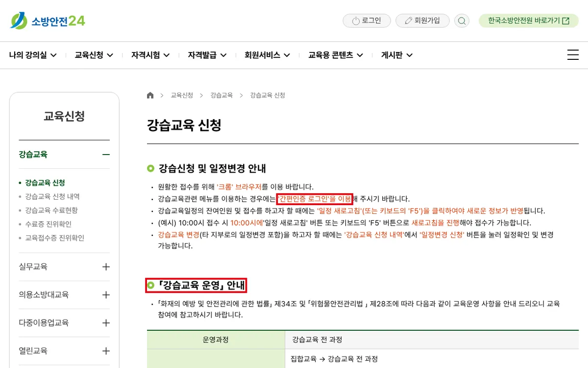
Task: Click the search magnifier icon
Action: [462, 21]
